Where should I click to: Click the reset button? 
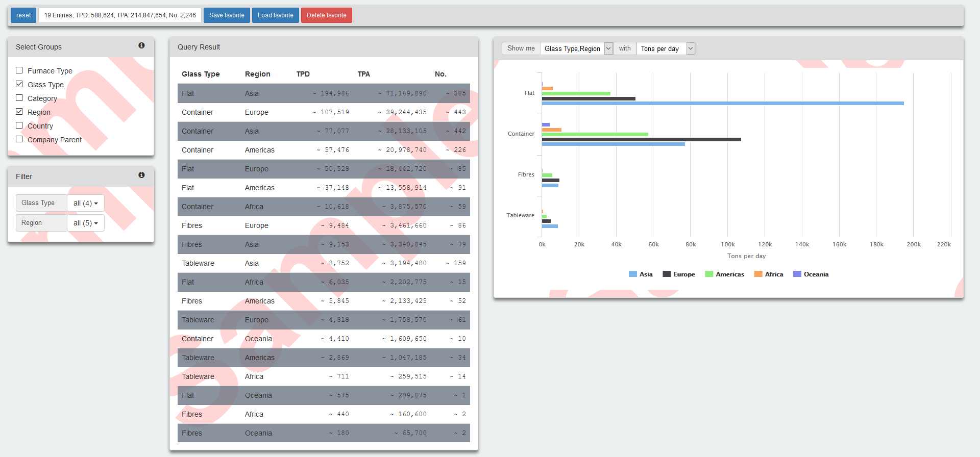click(x=23, y=15)
